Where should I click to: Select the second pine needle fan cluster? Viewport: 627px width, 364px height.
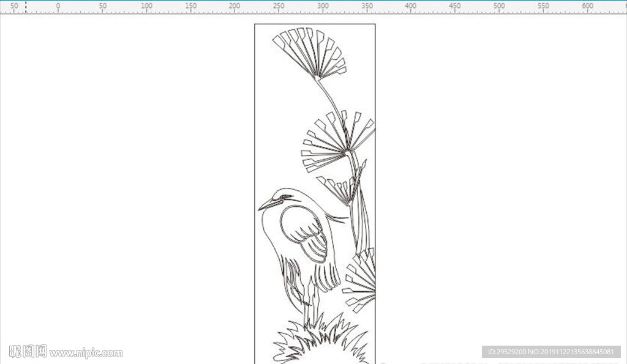tap(338, 141)
